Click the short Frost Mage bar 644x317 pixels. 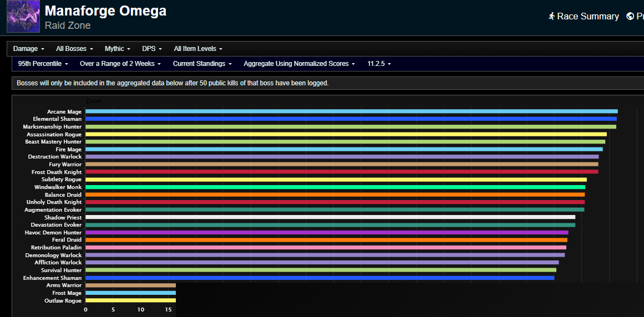(130, 293)
